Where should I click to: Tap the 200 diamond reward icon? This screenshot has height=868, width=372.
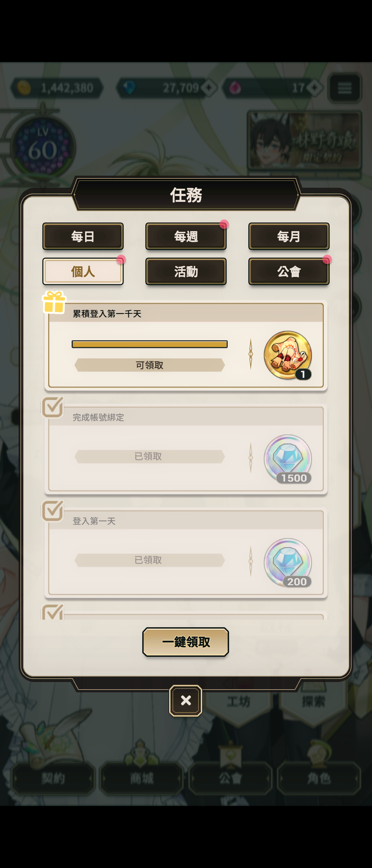pyautogui.click(x=288, y=562)
